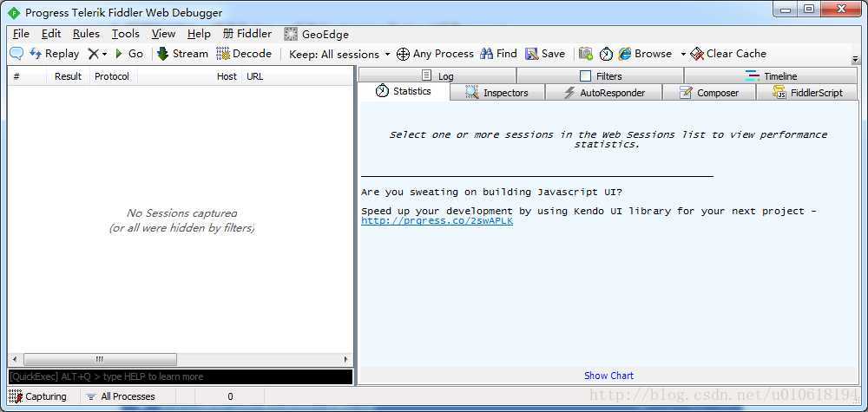Open the Composer tab

pyautogui.click(x=709, y=92)
